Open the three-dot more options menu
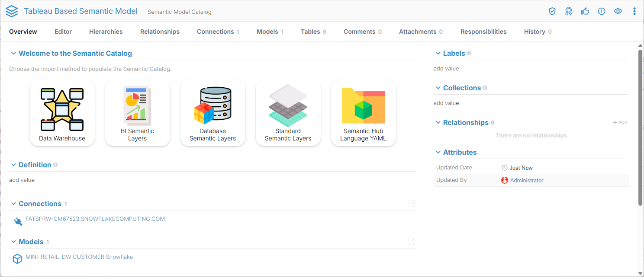The height and width of the screenshot is (277, 644). click(x=634, y=11)
